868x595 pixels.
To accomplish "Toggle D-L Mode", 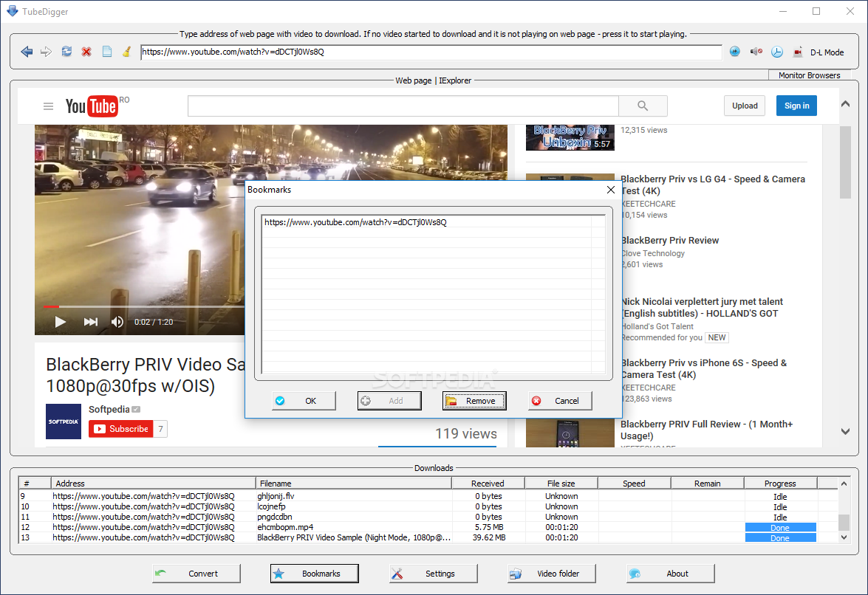I will pyautogui.click(x=827, y=52).
